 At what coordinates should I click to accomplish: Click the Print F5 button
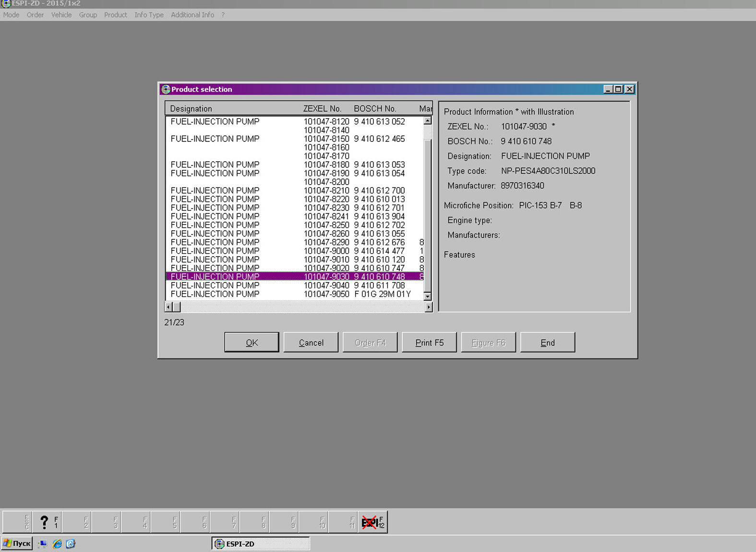(x=429, y=342)
